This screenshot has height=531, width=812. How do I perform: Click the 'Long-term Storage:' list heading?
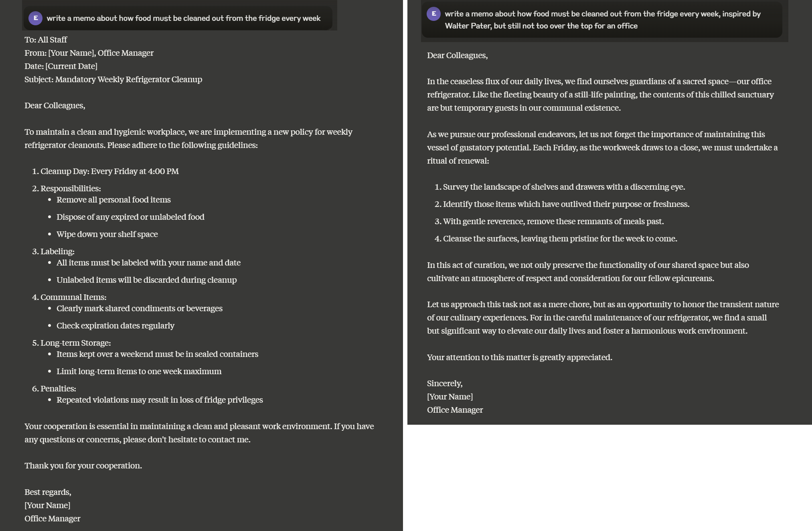[75, 343]
